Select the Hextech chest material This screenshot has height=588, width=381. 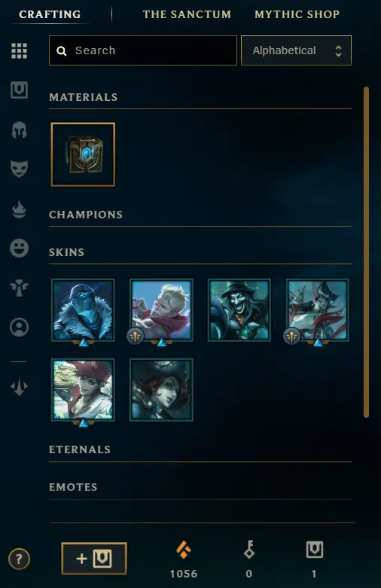[83, 154]
